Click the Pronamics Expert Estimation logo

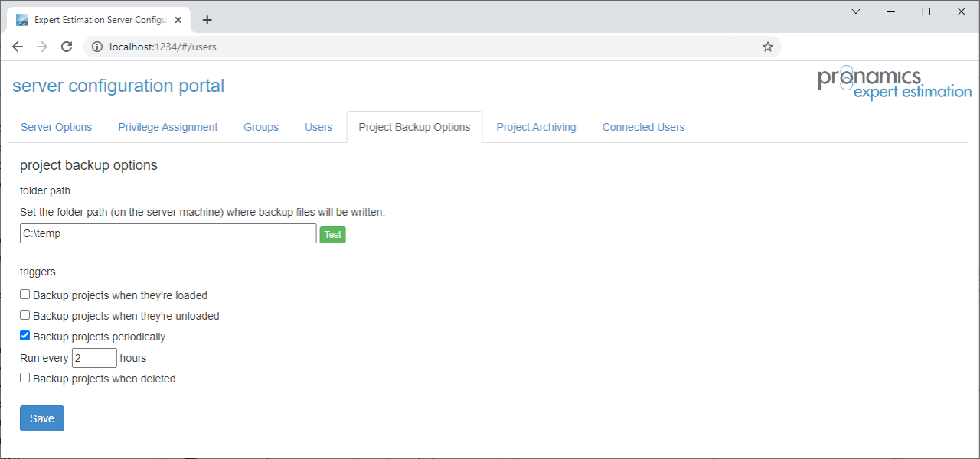point(893,83)
